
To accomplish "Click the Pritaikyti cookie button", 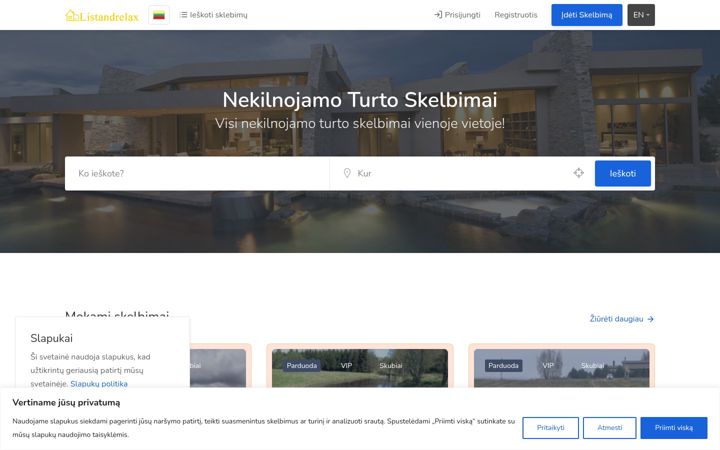I will [x=551, y=428].
